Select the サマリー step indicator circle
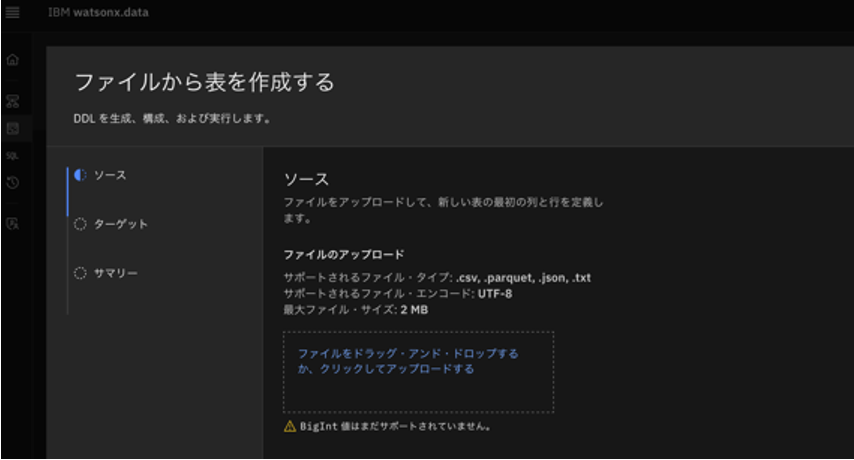Screen dimensions: 854x460 pos(80,273)
